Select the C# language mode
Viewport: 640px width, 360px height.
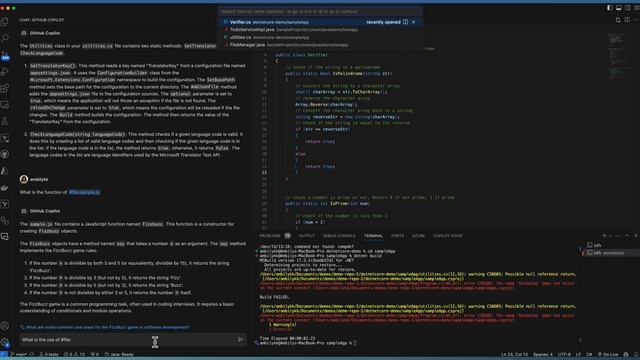pyautogui.click(x=589, y=354)
